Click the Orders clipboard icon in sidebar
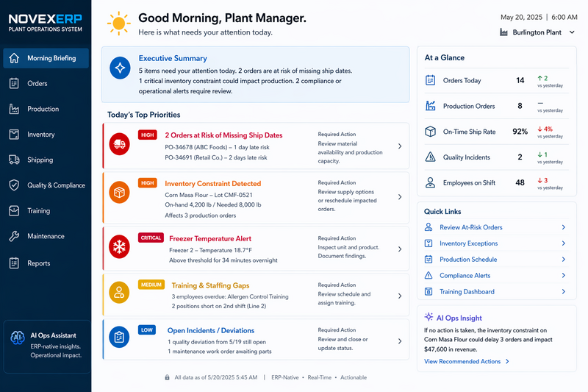The height and width of the screenshot is (392, 588). click(14, 83)
